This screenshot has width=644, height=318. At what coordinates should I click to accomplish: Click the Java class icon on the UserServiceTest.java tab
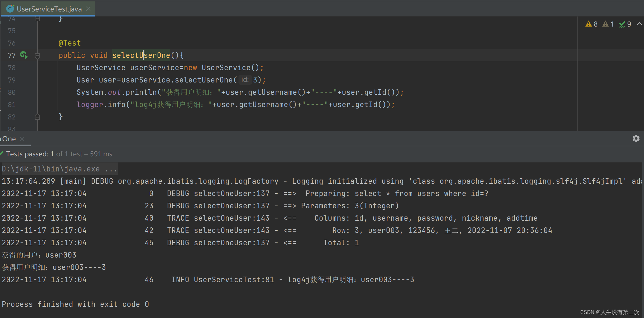(x=10, y=9)
